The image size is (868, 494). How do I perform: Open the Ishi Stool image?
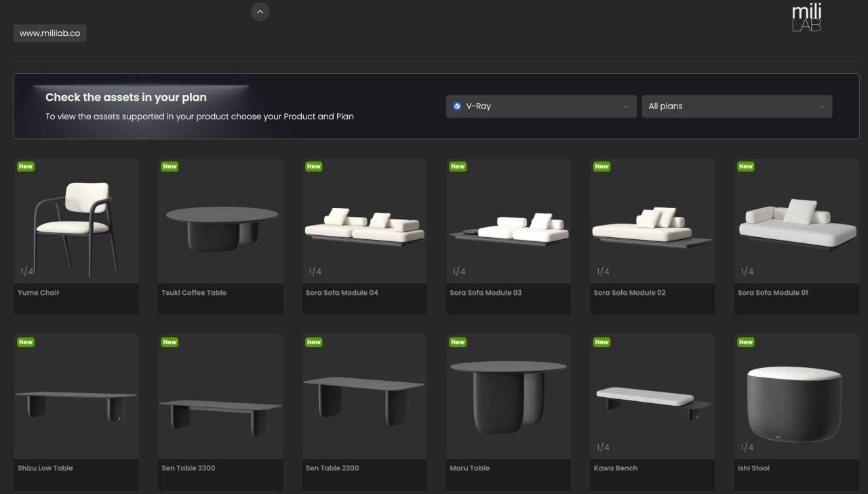click(x=797, y=396)
